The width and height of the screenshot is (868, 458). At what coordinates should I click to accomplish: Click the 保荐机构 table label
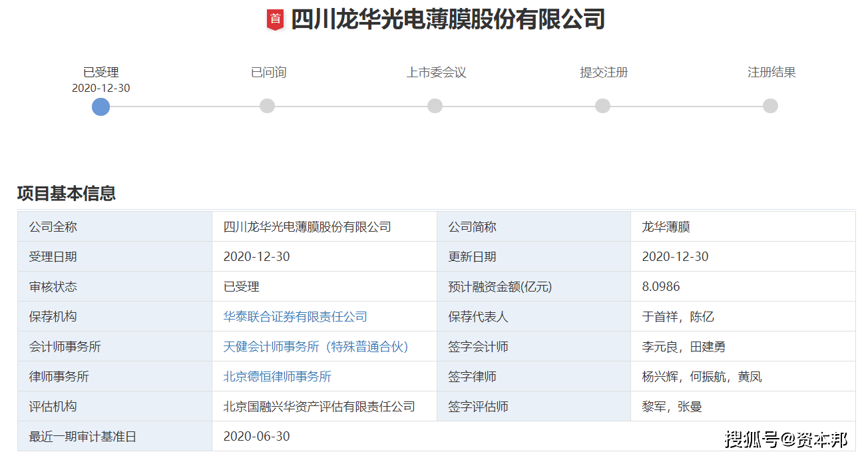point(53,317)
